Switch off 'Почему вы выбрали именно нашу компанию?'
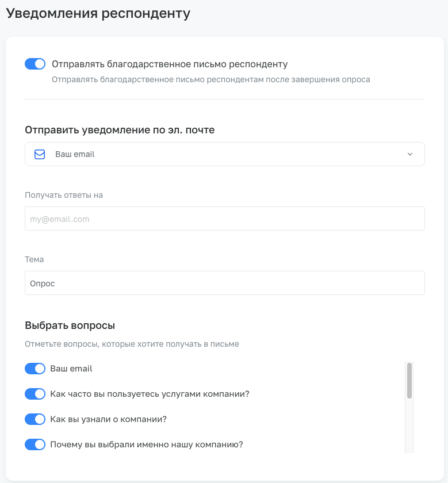448x483 pixels. (35, 444)
